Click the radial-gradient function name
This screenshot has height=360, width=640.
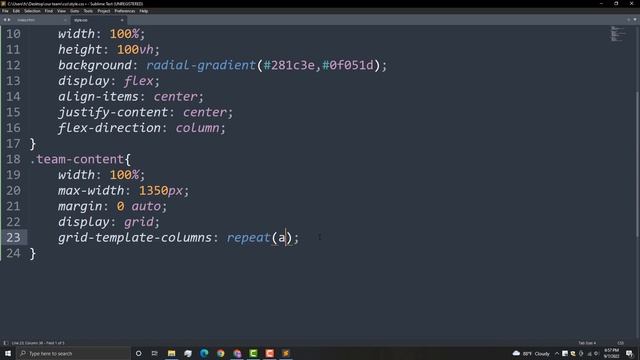[200, 65]
